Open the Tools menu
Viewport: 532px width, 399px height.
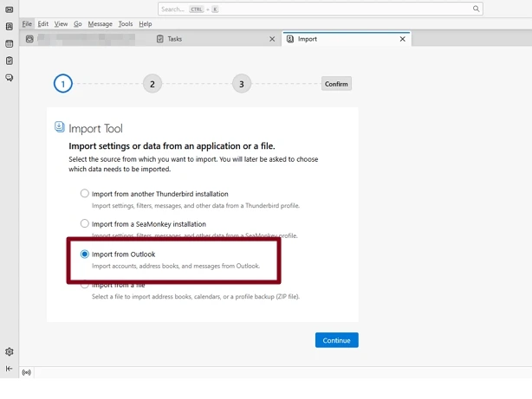tap(126, 24)
